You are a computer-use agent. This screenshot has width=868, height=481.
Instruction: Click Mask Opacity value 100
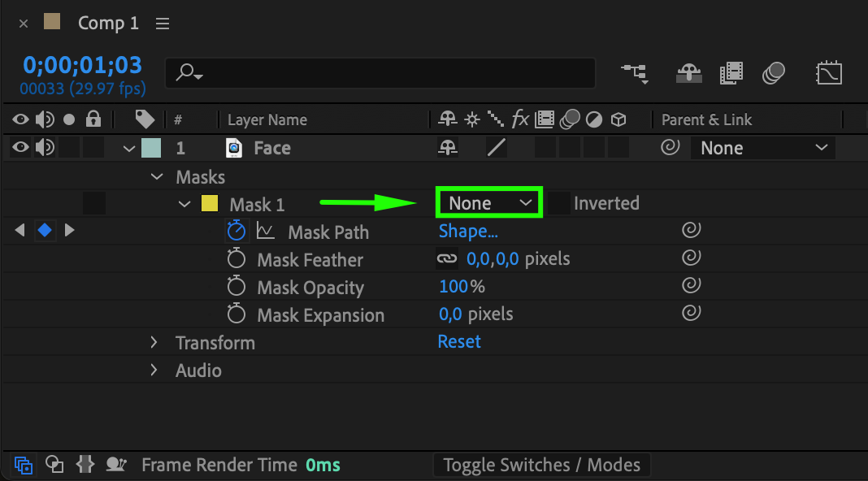[x=454, y=286]
